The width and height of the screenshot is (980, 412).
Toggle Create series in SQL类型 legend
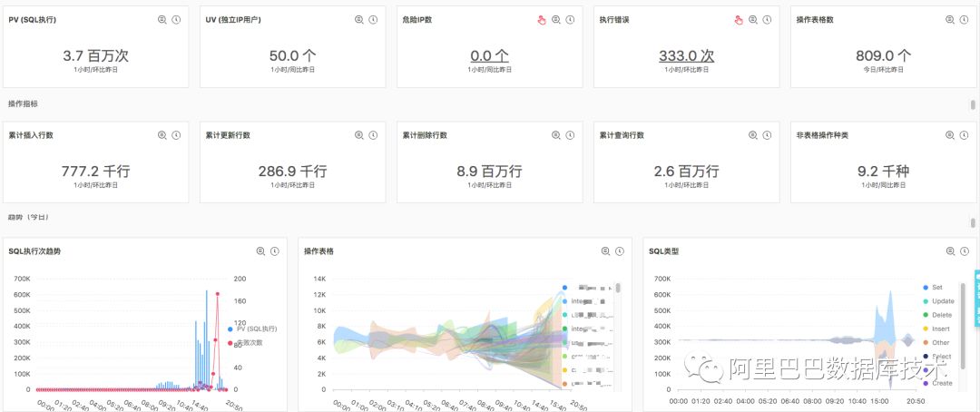pyautogui.click(x=937, y=383)
